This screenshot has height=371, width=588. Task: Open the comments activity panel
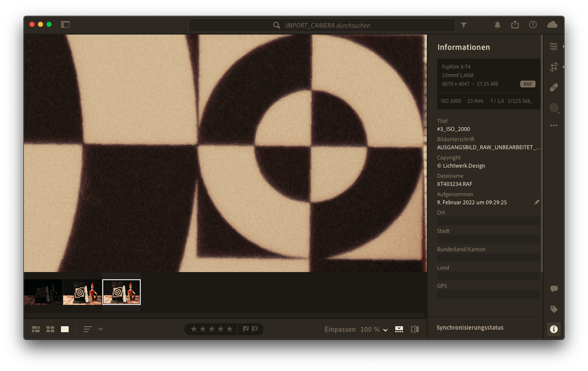tap(553, 289)
